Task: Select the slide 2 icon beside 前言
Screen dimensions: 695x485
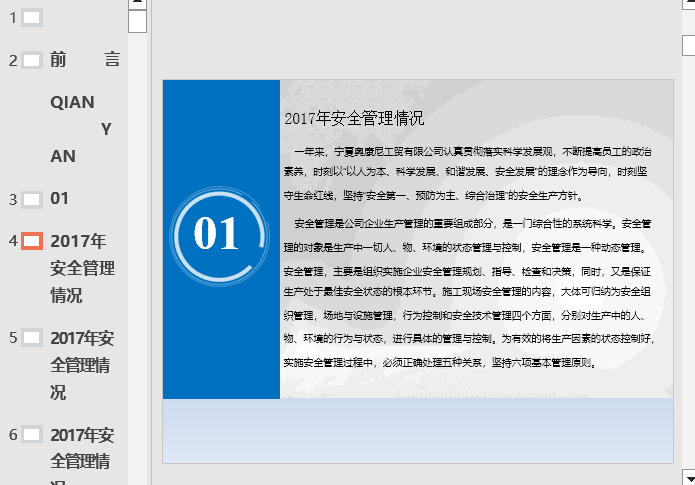Action: click(32, 60)
